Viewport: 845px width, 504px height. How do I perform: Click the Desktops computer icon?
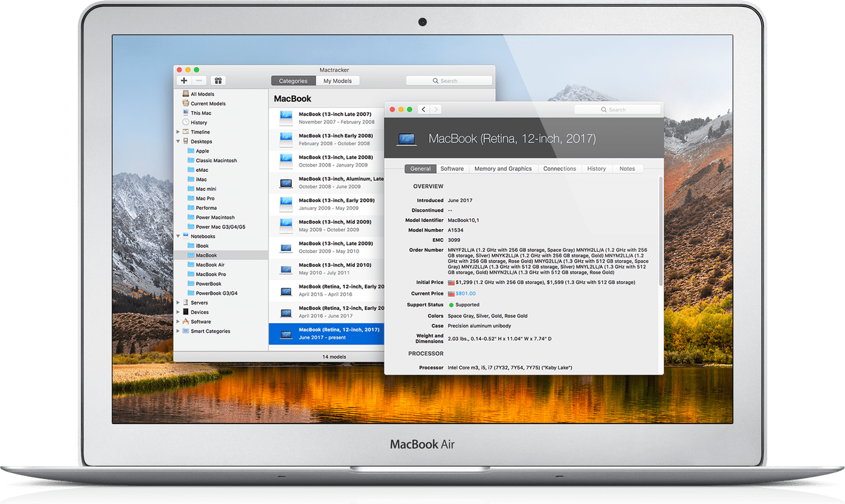coord(185,141)
